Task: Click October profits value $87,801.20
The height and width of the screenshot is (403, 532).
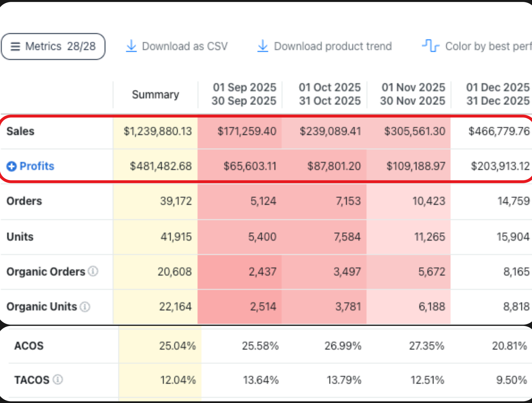Action: [334, 166]
